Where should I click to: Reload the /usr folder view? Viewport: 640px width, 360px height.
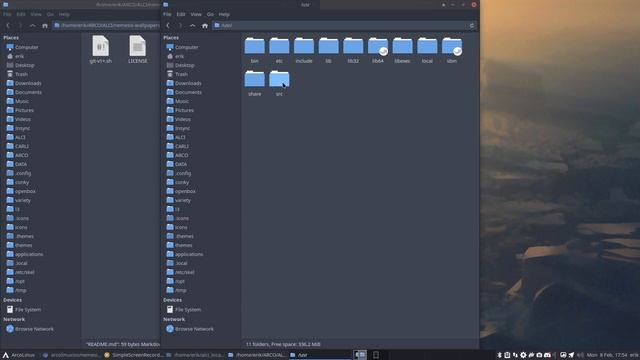point(472,25)
